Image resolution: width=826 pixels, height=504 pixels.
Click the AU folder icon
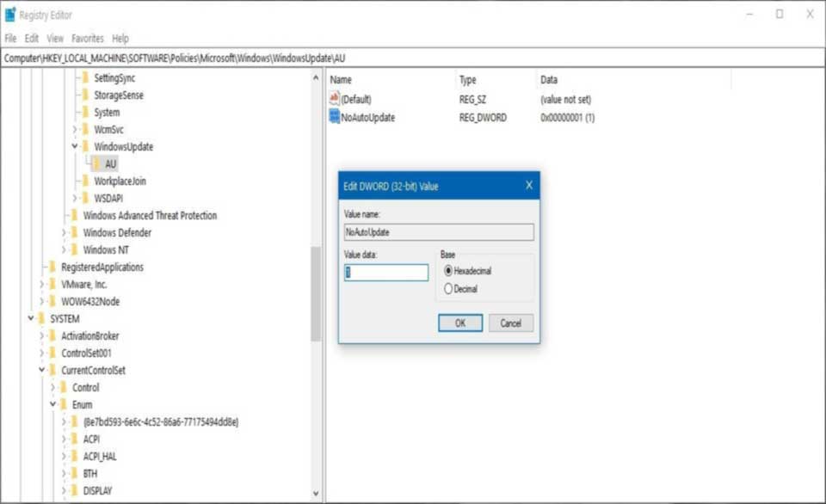[97, 163]
